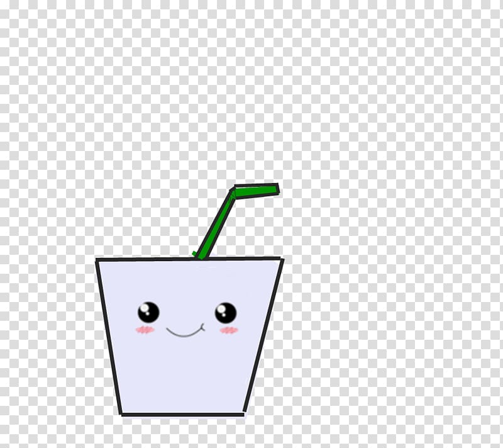Click the bottom edge of the cup
The width and height of the screenshot is (503, 448).
click(x=182, y=414)
